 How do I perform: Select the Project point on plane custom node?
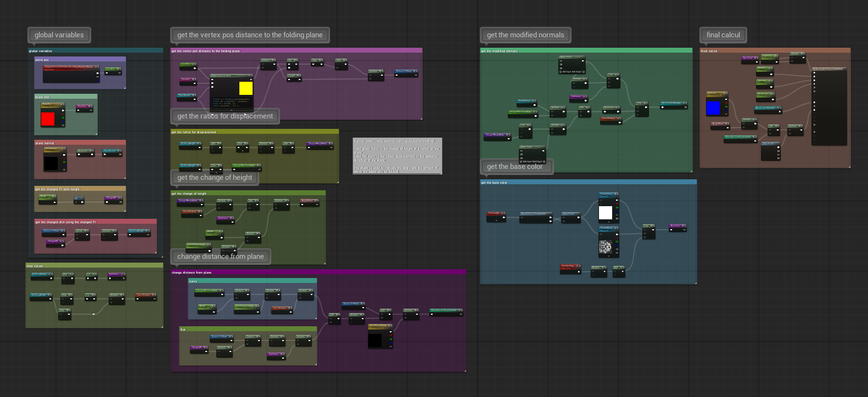coord(232,92)
